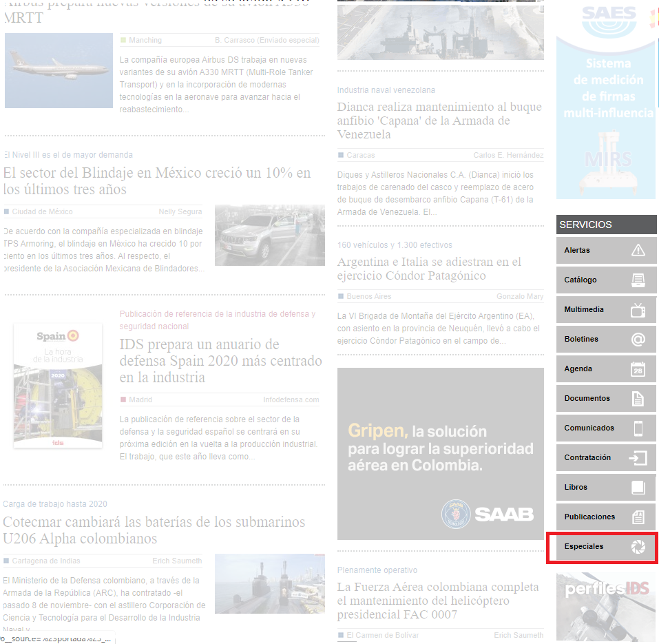Click the IDS yearbook summary paragraph

coord(218,438)
